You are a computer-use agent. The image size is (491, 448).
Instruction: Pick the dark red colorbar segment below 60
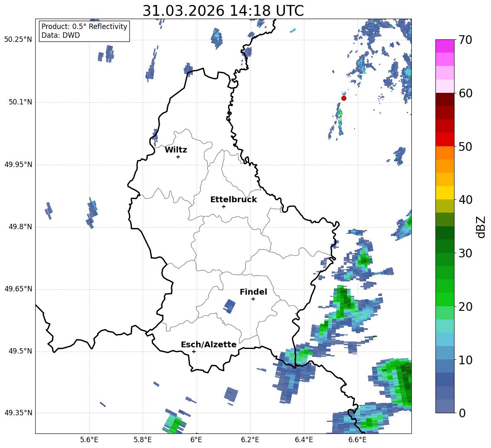(x=445, y=99)
